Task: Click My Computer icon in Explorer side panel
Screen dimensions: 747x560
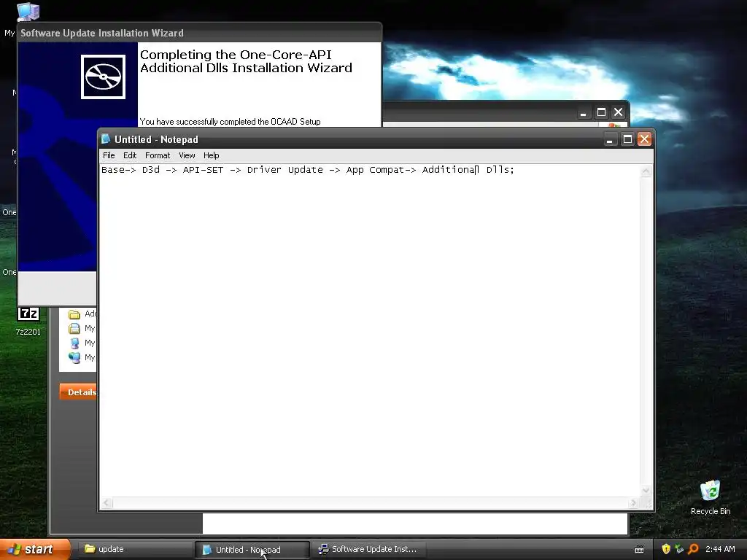Action: pos(74,343)
